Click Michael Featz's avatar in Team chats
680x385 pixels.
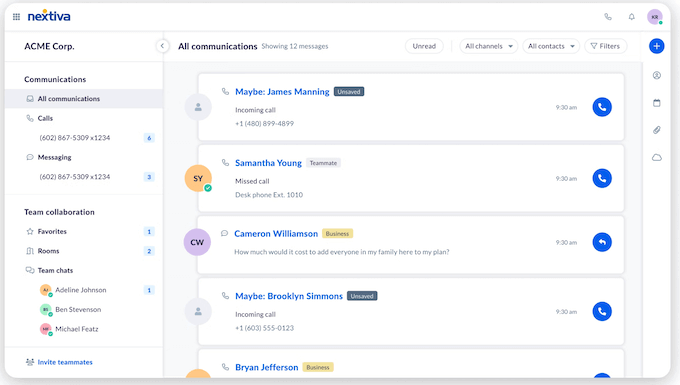[46, 329]
